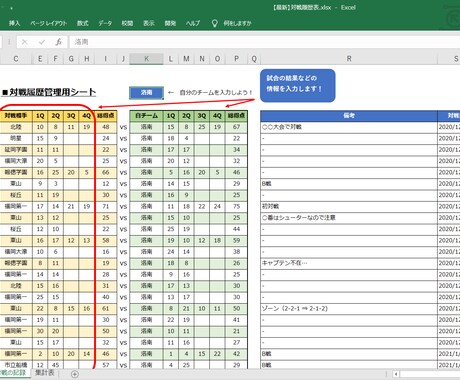Image resolution: width=460 pixels, height=380 pixels.
Task: Select the 45 score in 市立船橋 row
Action: pyautogui.click(x=56, y=365)
